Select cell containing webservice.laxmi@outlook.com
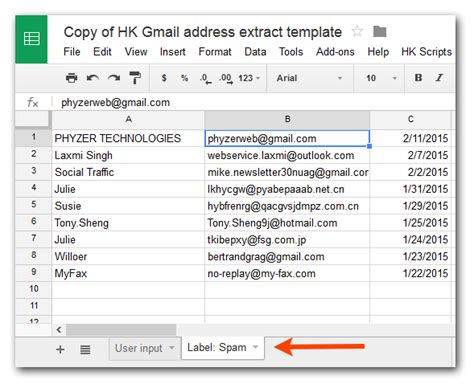Image resolution: width=474 pixels, height=388 pixels. coord(287,155)
